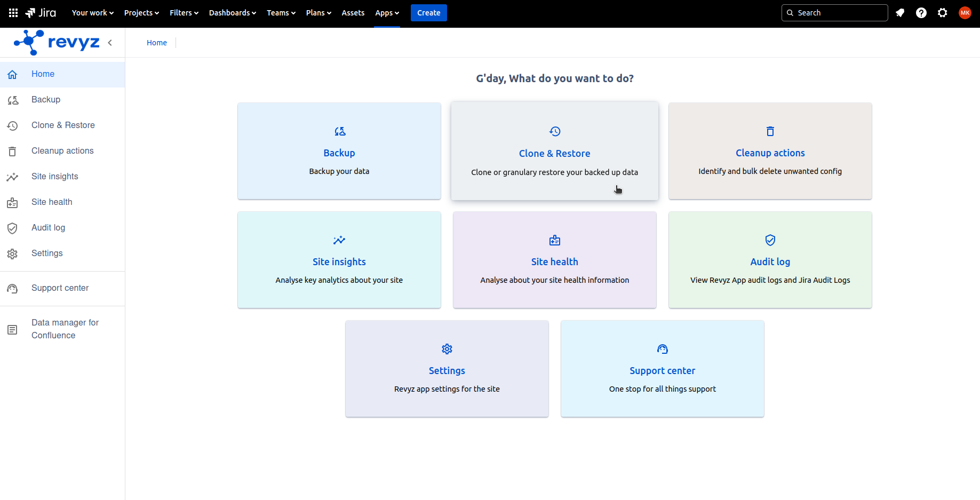Screen dimensions: 980x500
Task: Click the Audit log shield sidebar icon
Action: click(x=13, y=228)
